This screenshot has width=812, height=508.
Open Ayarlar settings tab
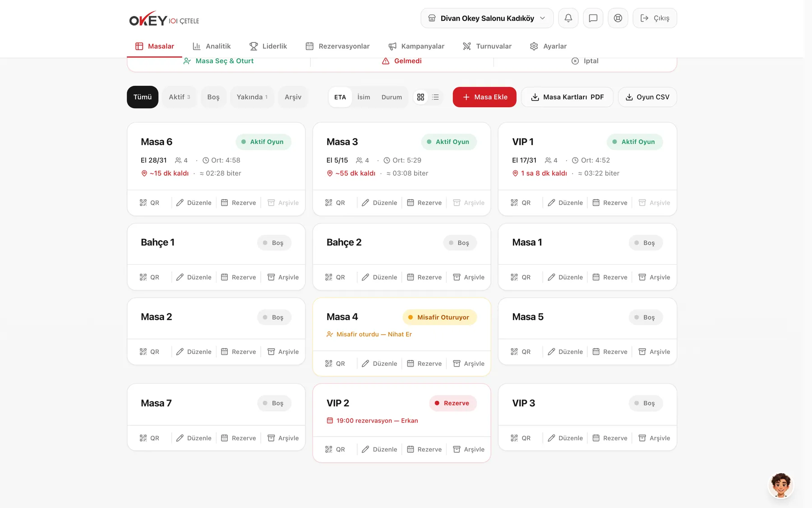(x=548, y=46)
